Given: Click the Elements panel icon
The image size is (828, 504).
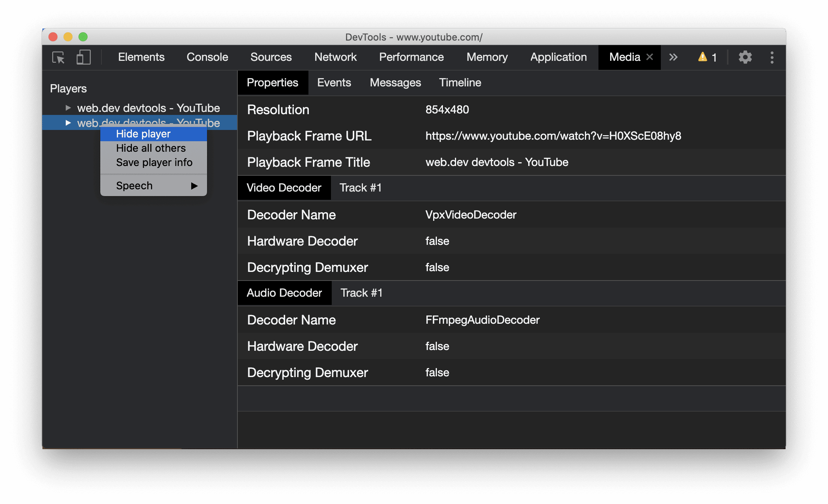Looking at the screenshot, I should point(140,57).
